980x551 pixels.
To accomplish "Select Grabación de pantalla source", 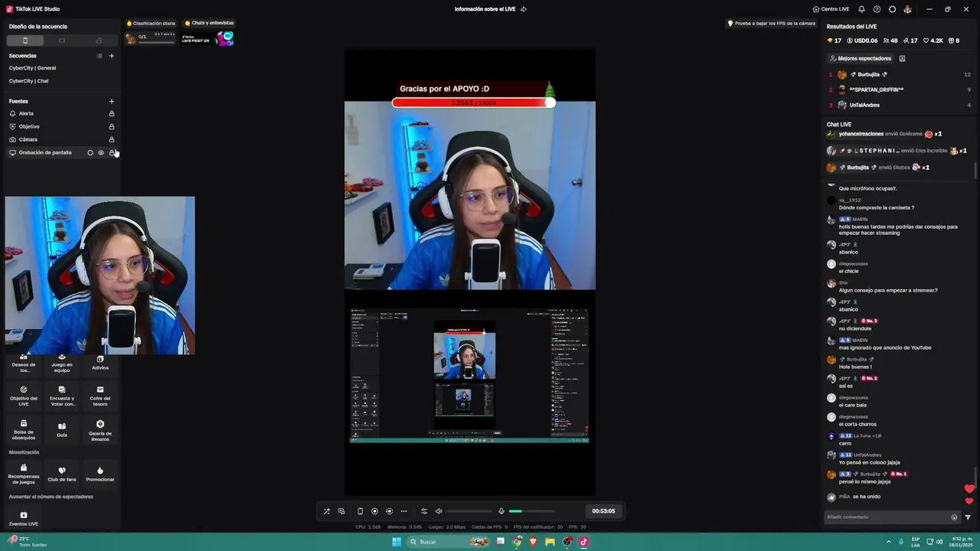I will pyautogui.click(x=45, y=152).
